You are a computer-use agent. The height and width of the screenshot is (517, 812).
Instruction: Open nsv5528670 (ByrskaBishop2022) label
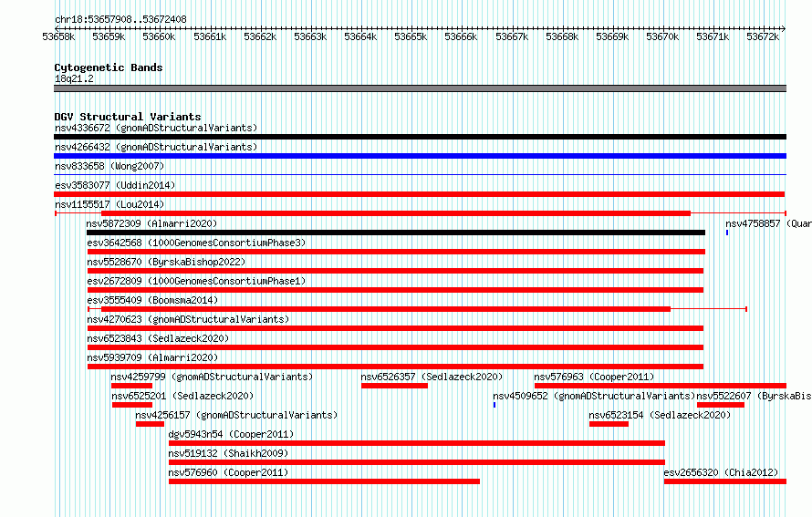(166, 262)
